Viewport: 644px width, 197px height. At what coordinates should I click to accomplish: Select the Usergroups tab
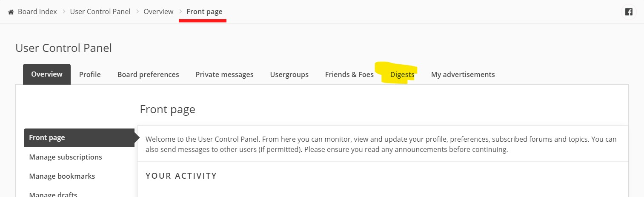tap(289, 74)
